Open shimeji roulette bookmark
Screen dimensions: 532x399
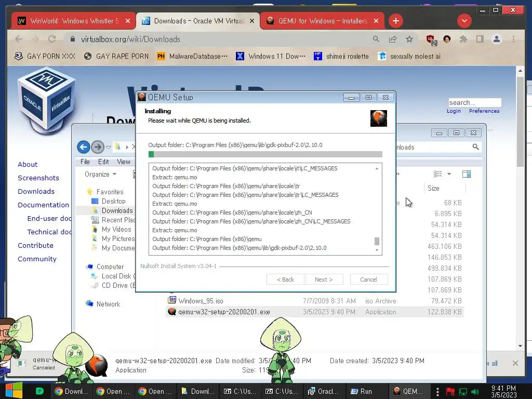341,56
